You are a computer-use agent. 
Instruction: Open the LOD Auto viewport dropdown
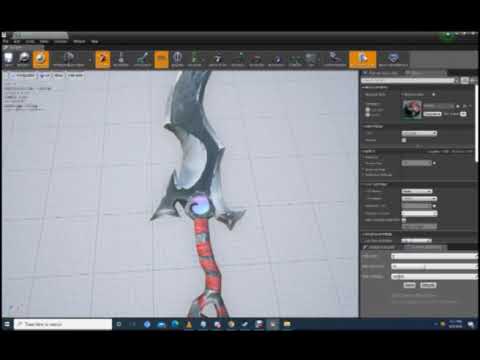click(75, 76)
